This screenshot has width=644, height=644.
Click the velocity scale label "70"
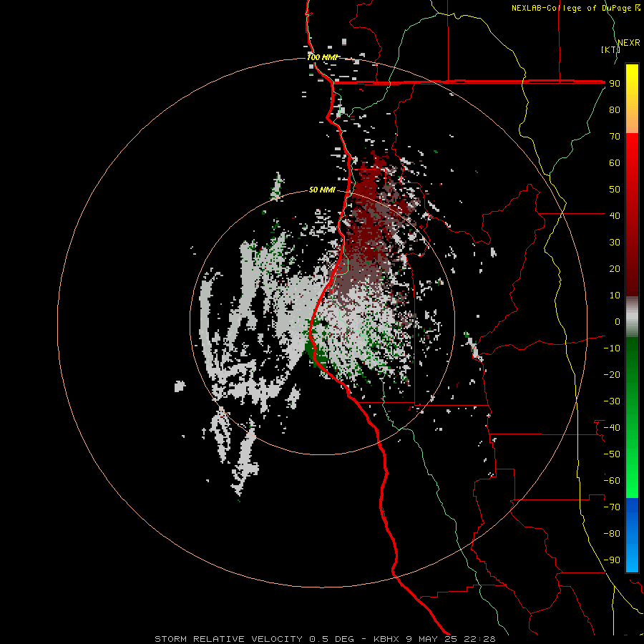pos(615,137)
